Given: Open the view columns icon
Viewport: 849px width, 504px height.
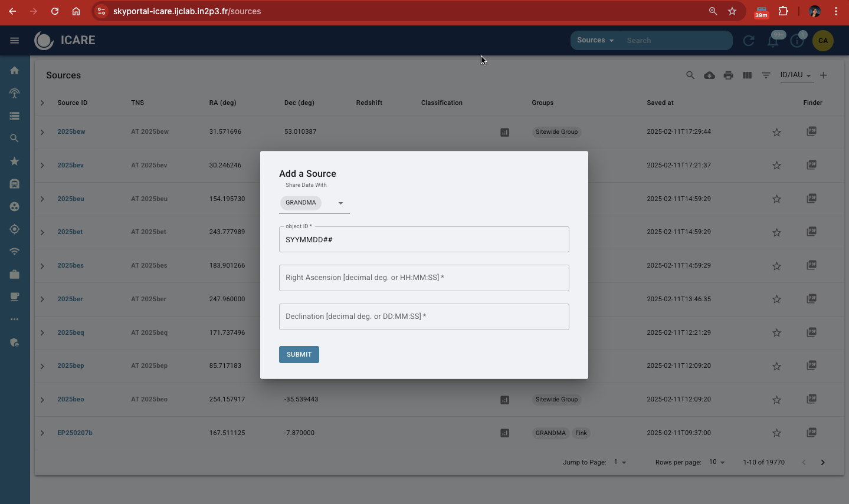Looking at the screenshot, I should pos(747,75).
